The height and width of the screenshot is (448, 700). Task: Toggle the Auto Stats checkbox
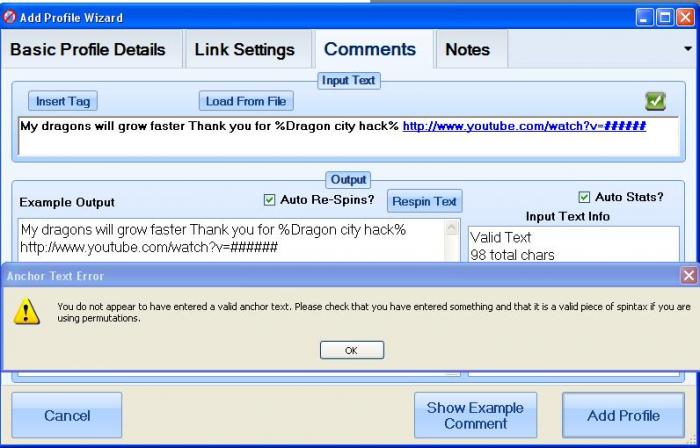pos(584,197)
